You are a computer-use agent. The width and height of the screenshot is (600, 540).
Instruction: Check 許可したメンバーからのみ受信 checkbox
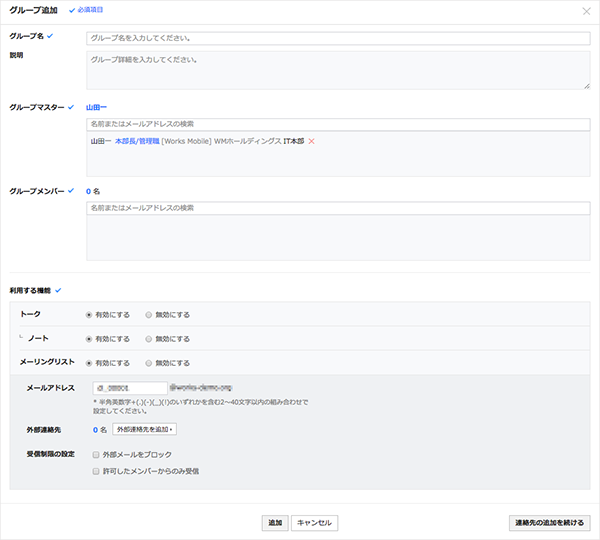pos(96,470)
